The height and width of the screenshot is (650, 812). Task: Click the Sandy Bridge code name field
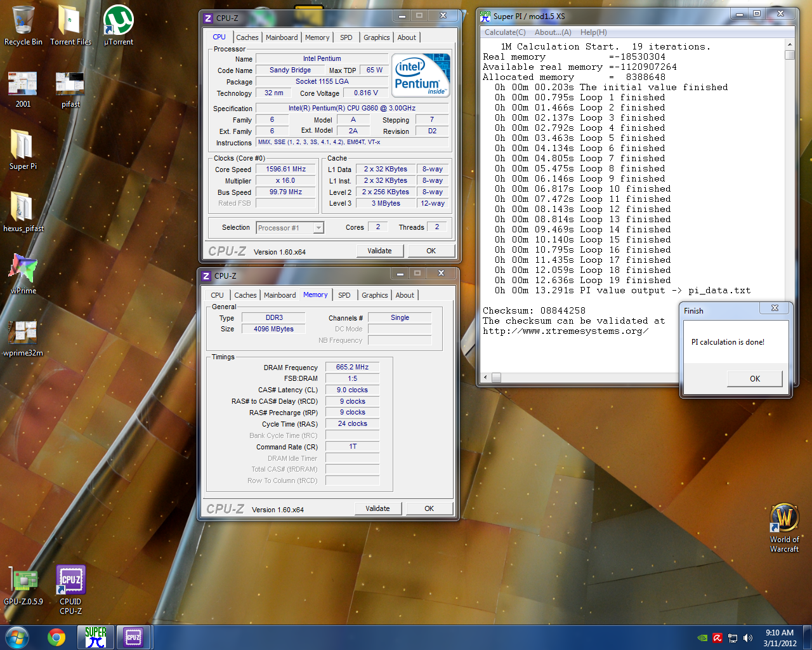tap(290, 70)
